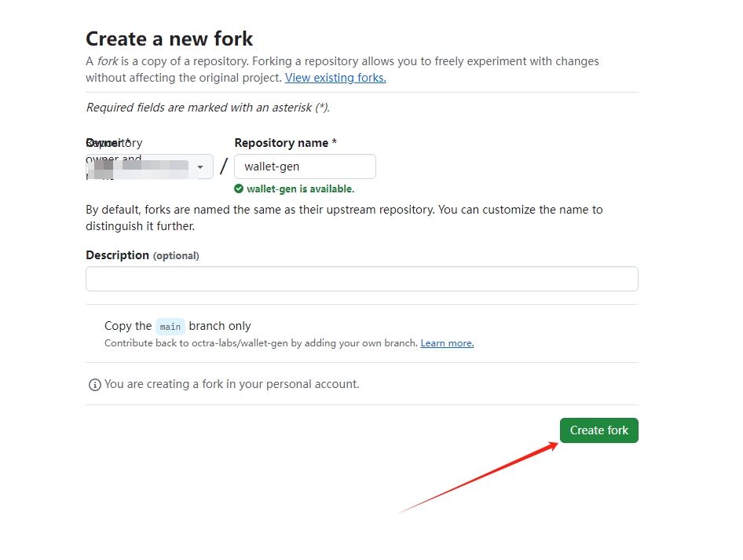Focus the Repository name field with wallet-gen
The image size is (743, 560).
306,167
